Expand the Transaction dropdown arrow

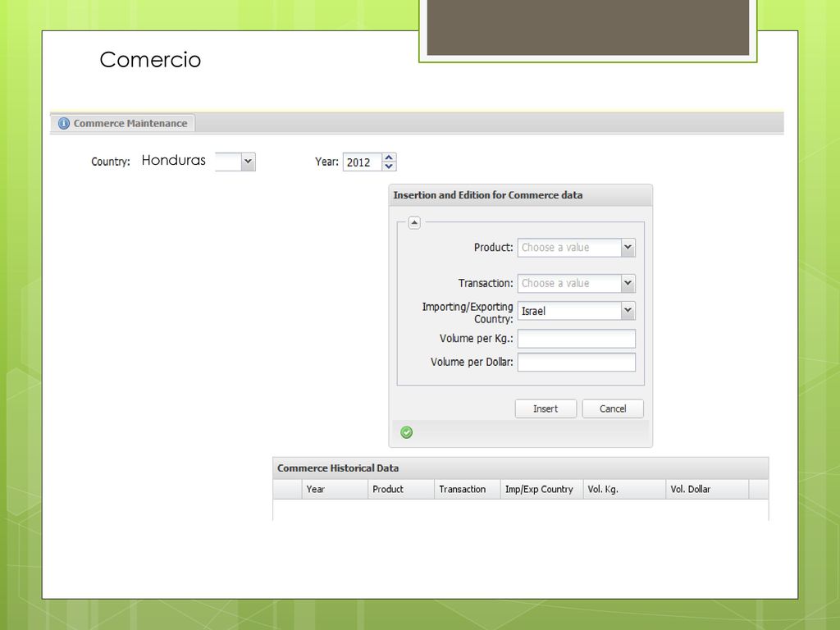point(628,283)
